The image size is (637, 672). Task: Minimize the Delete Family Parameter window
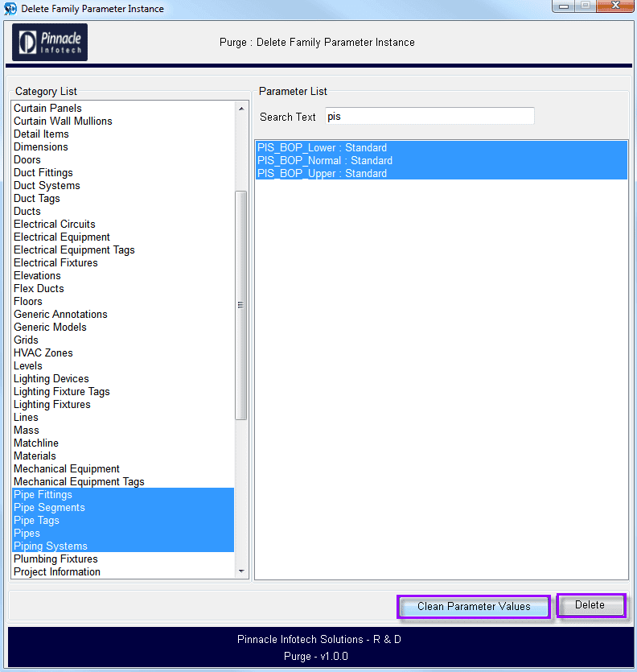click(564, 6)
